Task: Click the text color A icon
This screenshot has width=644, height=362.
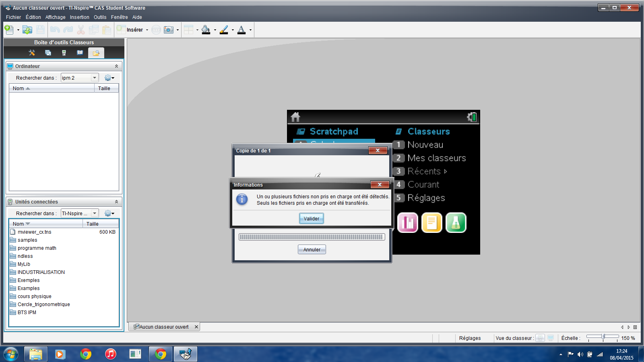Action: point(242,29)
